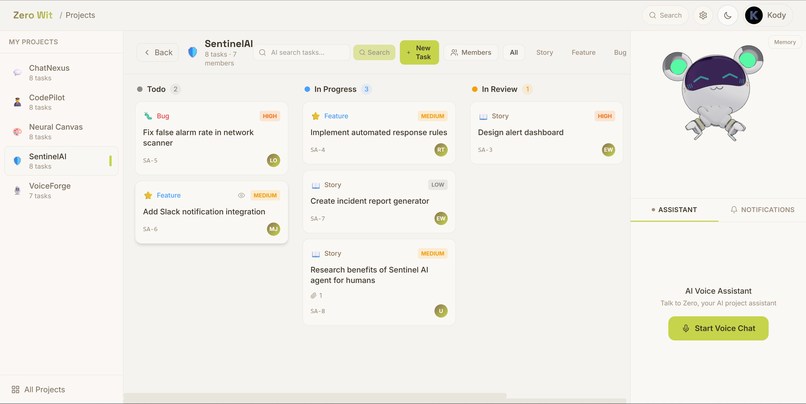Viewport: 806px width, 404px height.
Task: Click the ChatNexus chat bubble icon
Action: pyautogui.click(x=17, y=72)
